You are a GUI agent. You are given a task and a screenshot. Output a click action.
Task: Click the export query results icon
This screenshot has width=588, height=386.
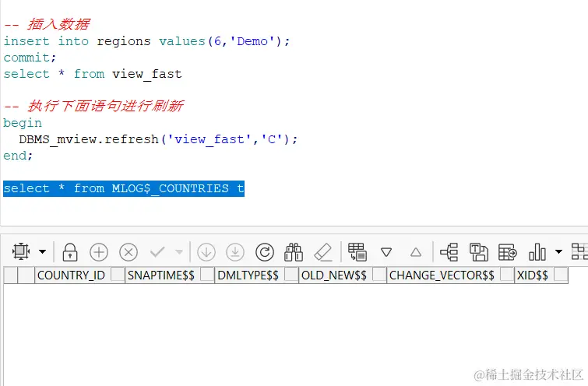pos(507,252)
